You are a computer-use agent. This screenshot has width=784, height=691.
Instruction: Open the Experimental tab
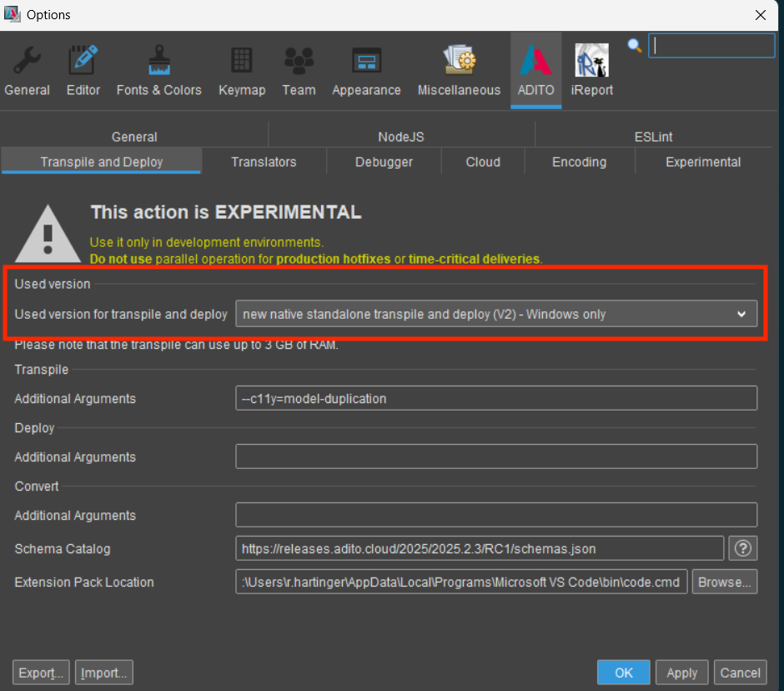[x=702, y=162]
